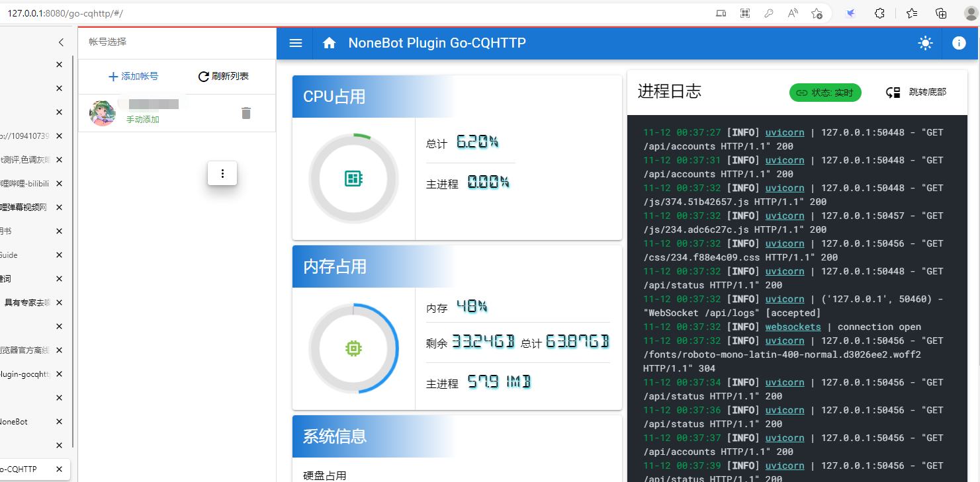Open the browser profile avatar
The height and width of the screenshot is (482, 980).
pyautogui.click(x=970, y=13)
